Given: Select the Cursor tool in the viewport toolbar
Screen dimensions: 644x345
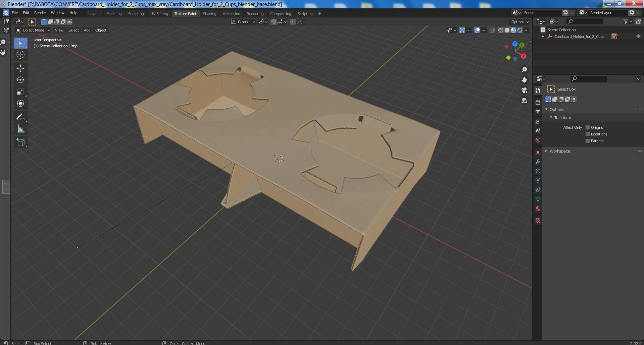Looking at the screenshot, I should [x=20, y=55].
